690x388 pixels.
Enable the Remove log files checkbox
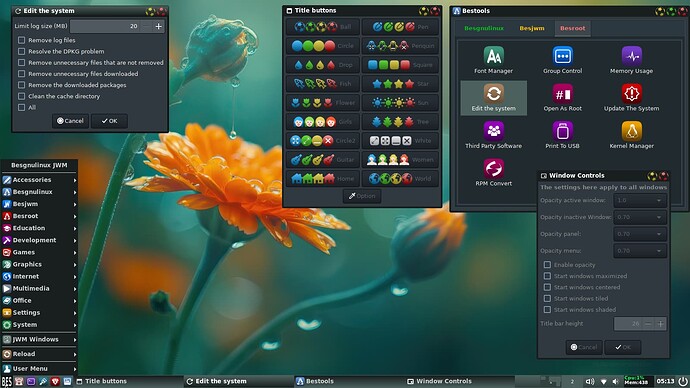pyautogui.click(x=21, y=40)
